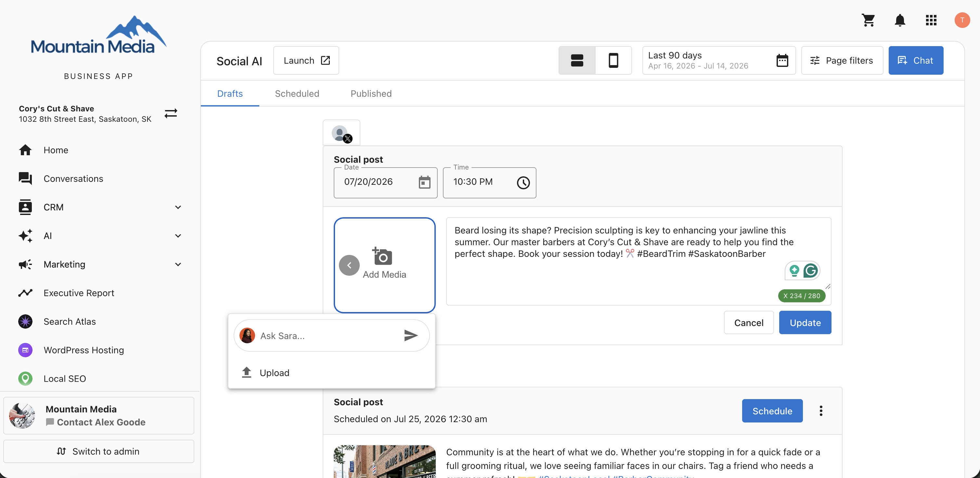The height and width of the screenshot is (478, 980).
Task: Expand the CRM menu chevron
Action: (178, 207)
